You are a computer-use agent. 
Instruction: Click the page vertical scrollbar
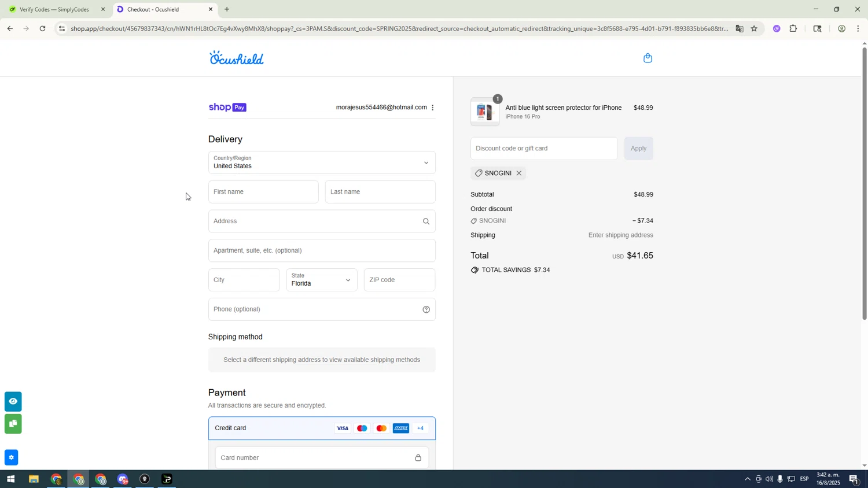click(865, 184)
